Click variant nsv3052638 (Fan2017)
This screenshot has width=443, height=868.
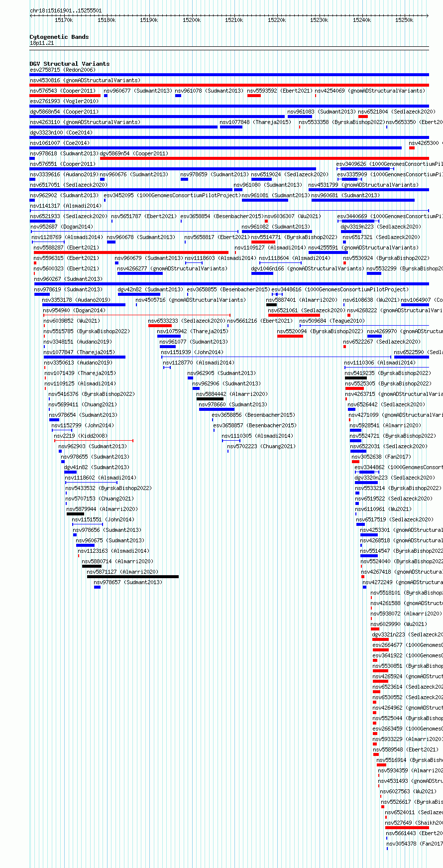(x=381, y=457)
